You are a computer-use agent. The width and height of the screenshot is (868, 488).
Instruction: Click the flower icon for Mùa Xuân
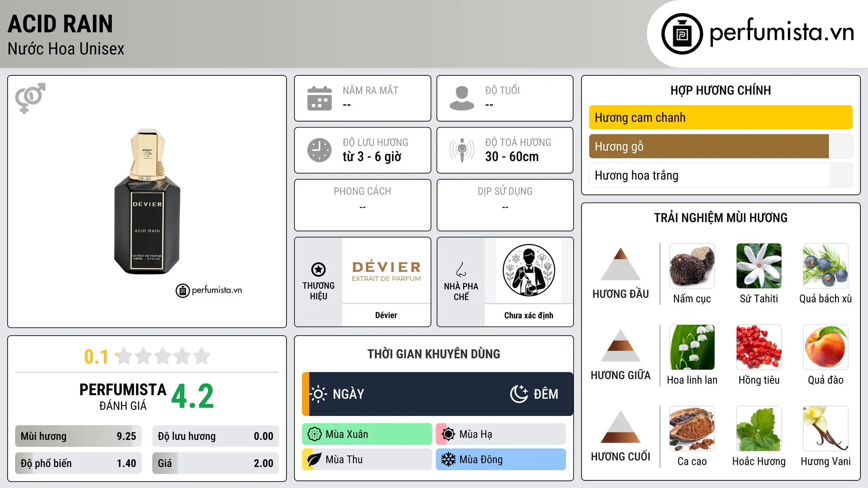[x=314, y=434]
